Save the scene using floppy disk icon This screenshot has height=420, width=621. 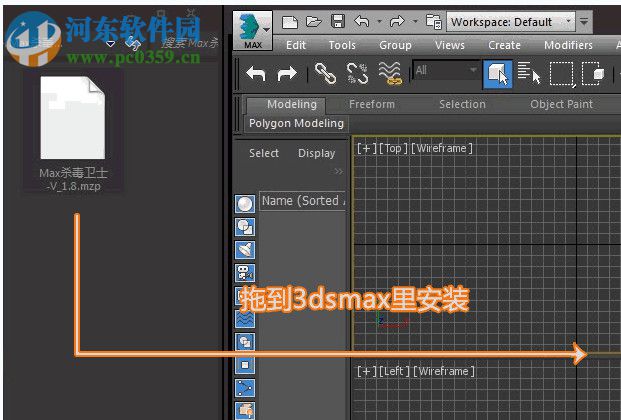tap(338, 21)
